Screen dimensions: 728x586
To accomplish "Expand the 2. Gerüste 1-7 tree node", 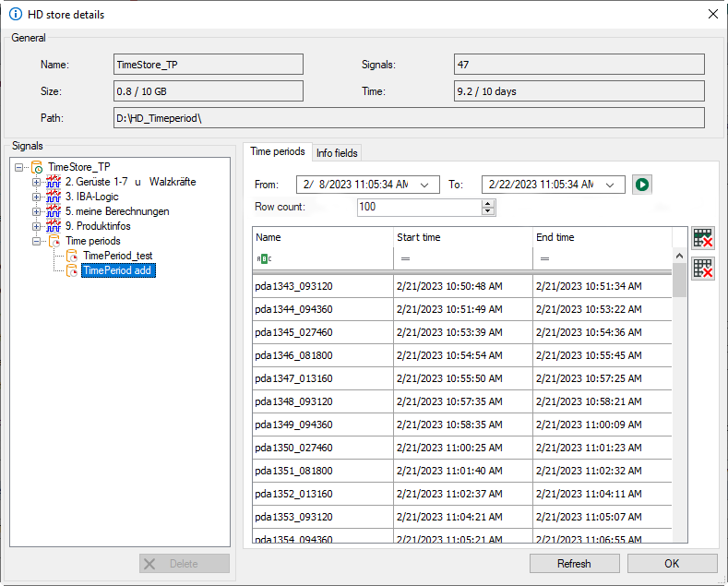I will point(37,182).
